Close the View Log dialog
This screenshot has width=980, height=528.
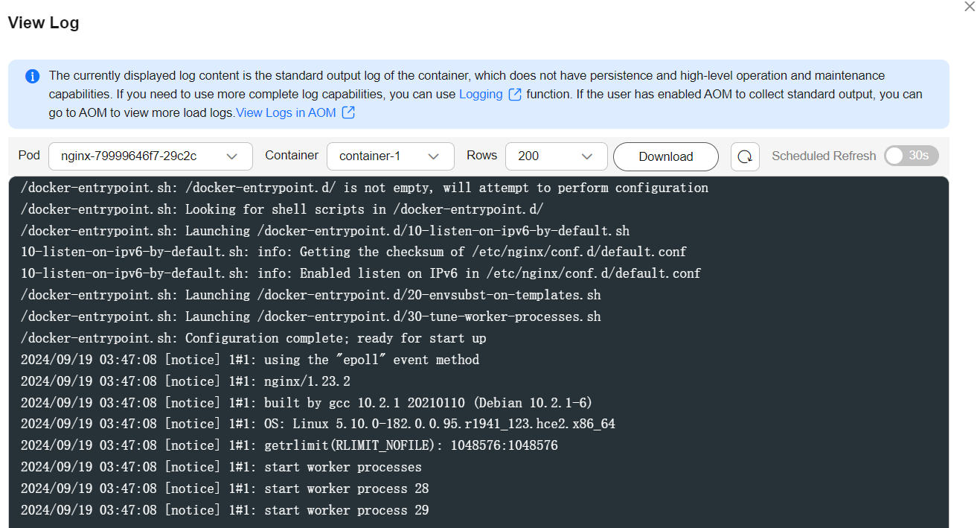coord(969,7)
